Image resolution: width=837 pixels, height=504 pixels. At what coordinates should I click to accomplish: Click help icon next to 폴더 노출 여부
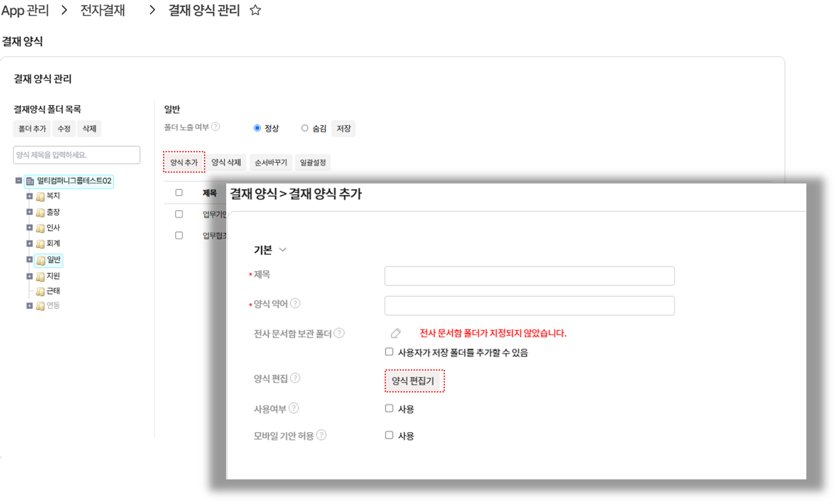[216, 127]
